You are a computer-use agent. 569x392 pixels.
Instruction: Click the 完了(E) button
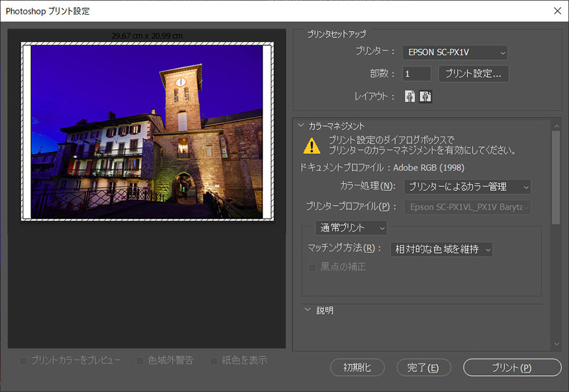424,367
